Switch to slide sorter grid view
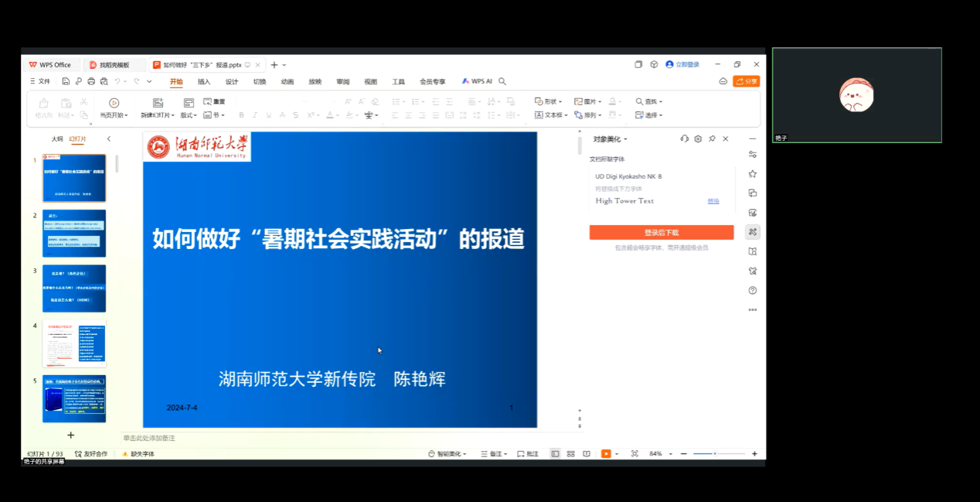The image size is (980, 502). tap(570, 454)
